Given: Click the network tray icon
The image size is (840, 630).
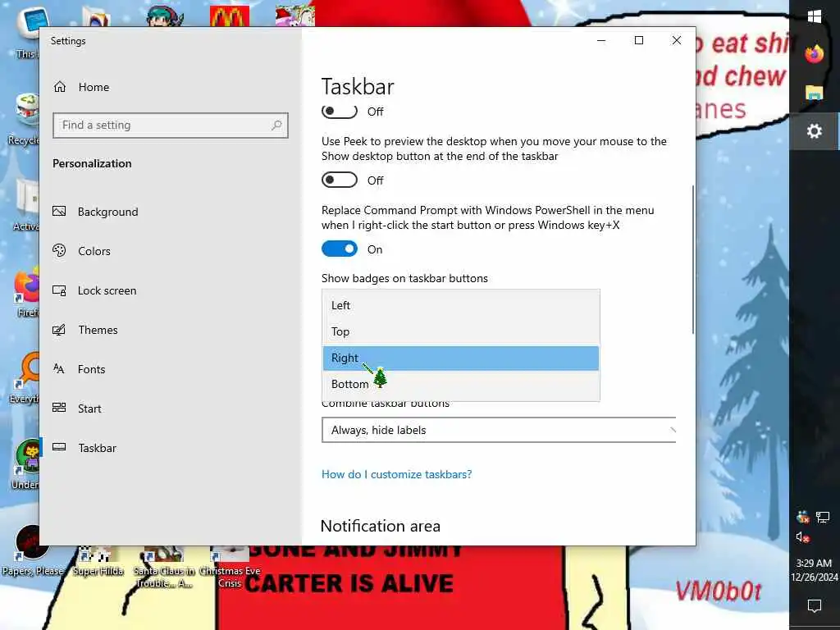Looking at the screenshot, I should coord(823,517).
